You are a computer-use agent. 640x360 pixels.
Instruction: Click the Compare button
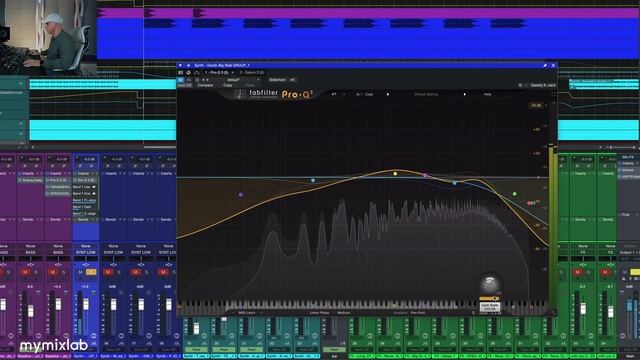pyautogui.click(x=205, y=85)
